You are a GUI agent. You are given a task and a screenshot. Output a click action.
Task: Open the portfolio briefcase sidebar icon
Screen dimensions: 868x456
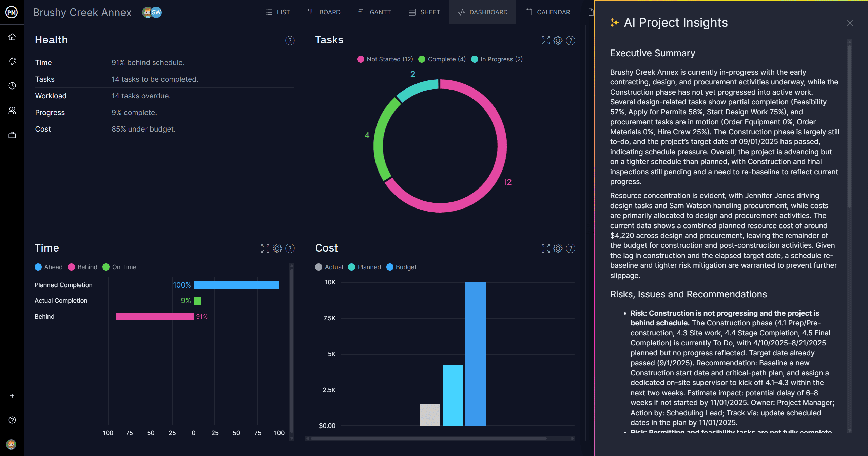tap(12, 135)
